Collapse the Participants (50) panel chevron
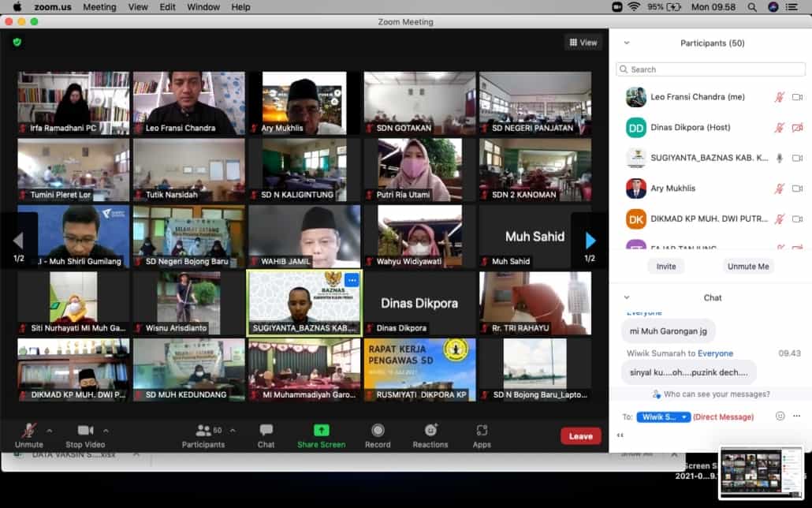 coord(627,43)
